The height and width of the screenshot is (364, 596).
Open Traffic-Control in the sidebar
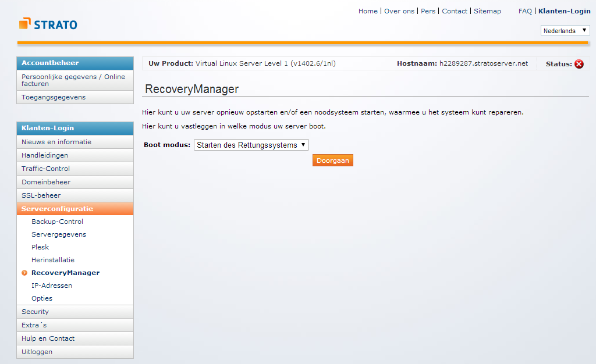click(x=45, y=169)
